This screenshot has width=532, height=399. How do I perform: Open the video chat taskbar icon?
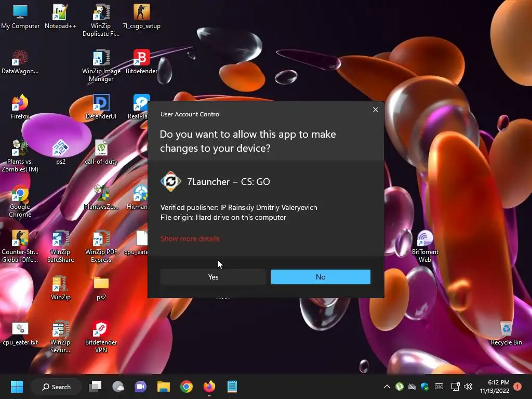(x=140, y=387)
